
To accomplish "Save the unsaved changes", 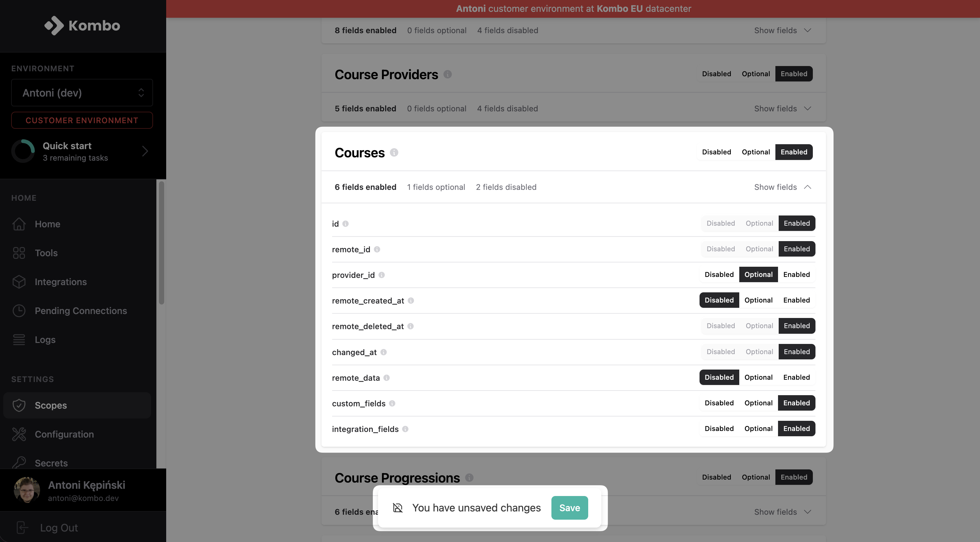I will coord(569,508).
